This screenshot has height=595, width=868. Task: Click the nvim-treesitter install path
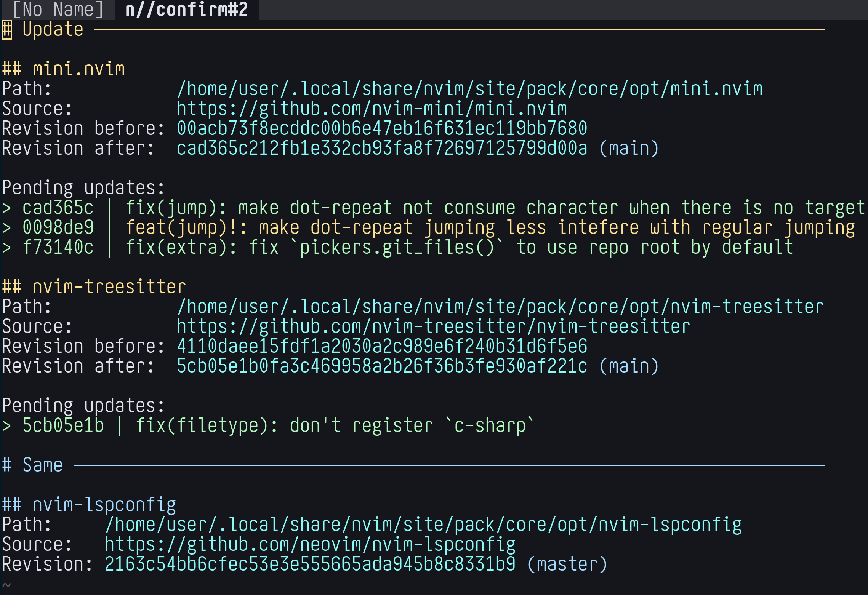500,307
